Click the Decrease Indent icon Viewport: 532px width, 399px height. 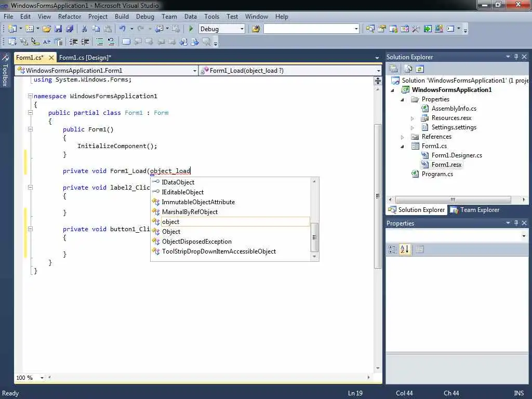[x=73, y=42]
